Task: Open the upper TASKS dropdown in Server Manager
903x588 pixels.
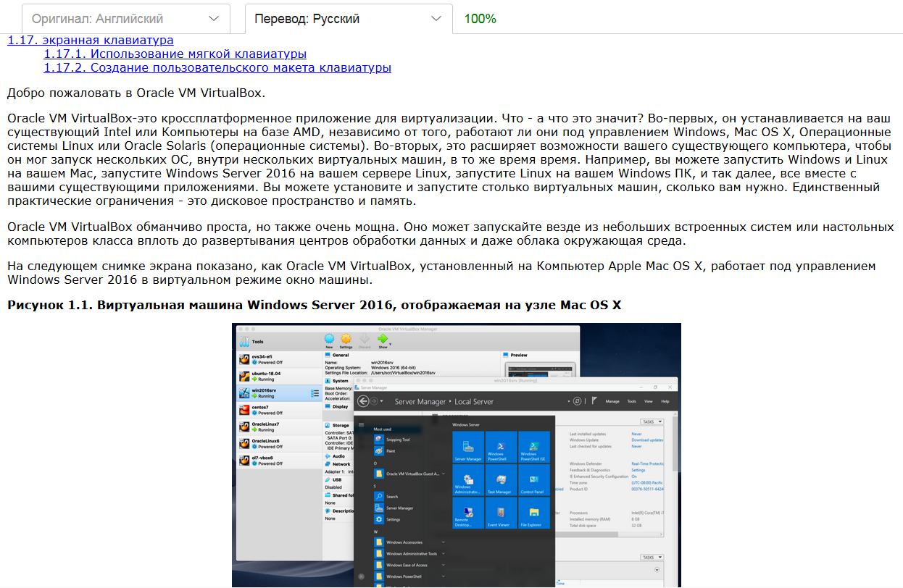Action: pyautogui.click(x=651, y=421)
